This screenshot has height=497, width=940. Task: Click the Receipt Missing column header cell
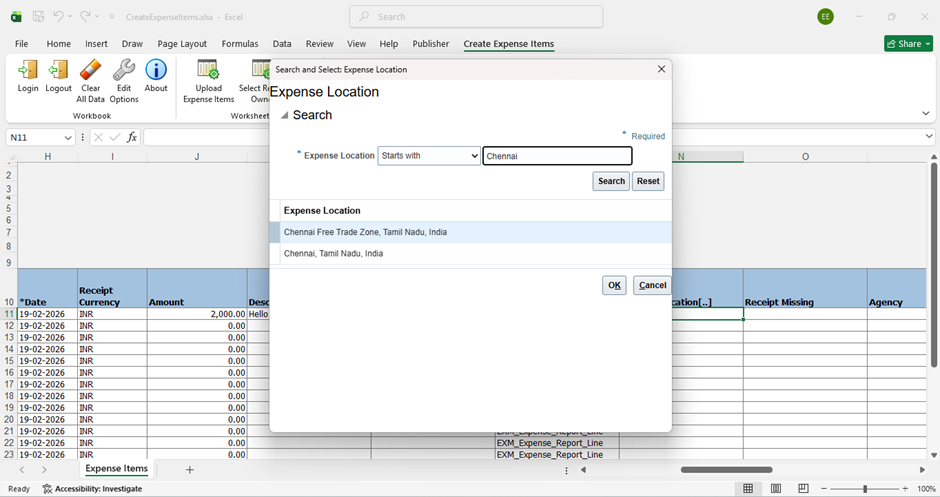(x=805, y=289)
